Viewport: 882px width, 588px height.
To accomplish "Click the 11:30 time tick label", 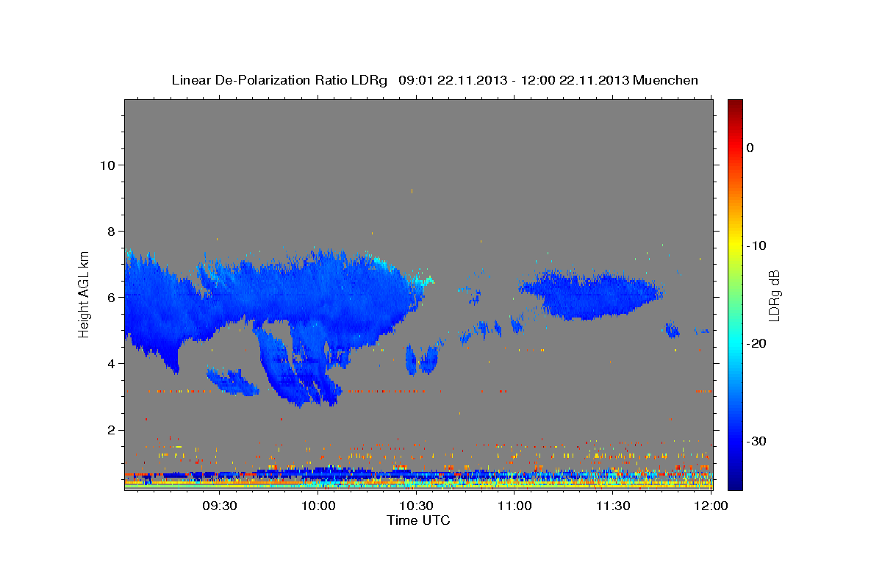I will click(613, 506).
